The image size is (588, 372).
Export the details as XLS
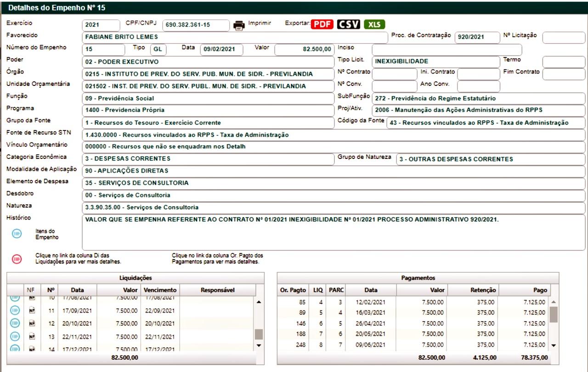coord(374,24)
